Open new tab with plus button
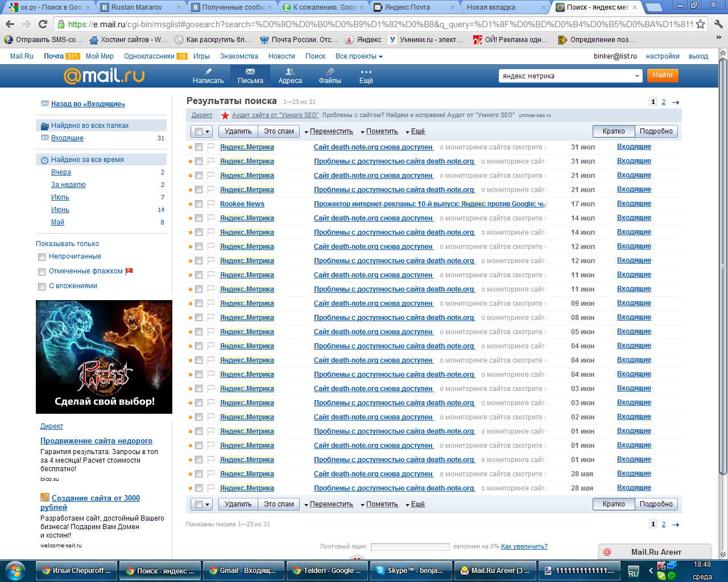 pyautogui.click(x=654, y=7)
